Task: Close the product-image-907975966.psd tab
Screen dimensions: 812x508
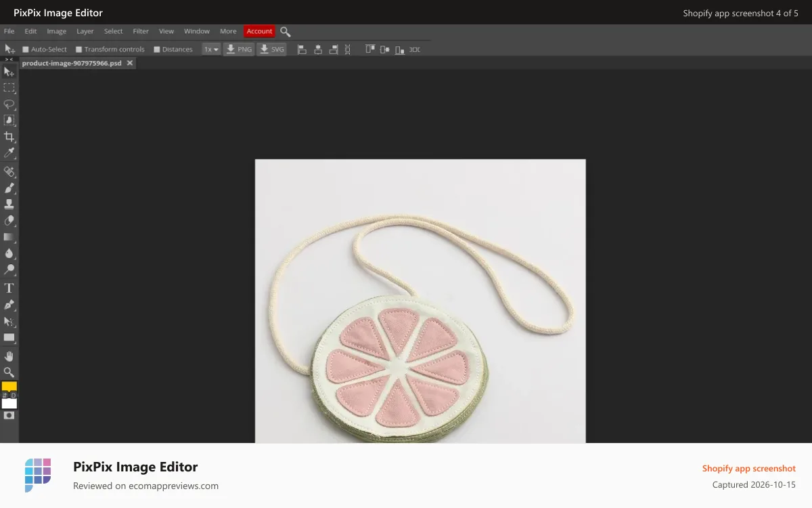Action: click(129, 63)
